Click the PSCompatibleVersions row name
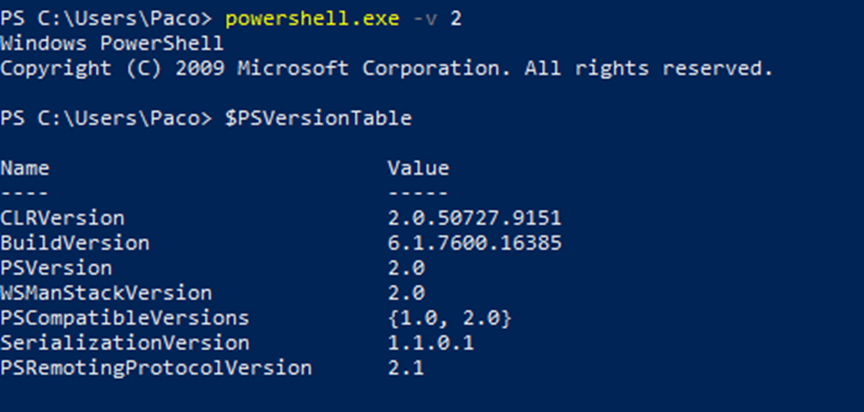Screen dimensions: 864x412 [124, 318]
